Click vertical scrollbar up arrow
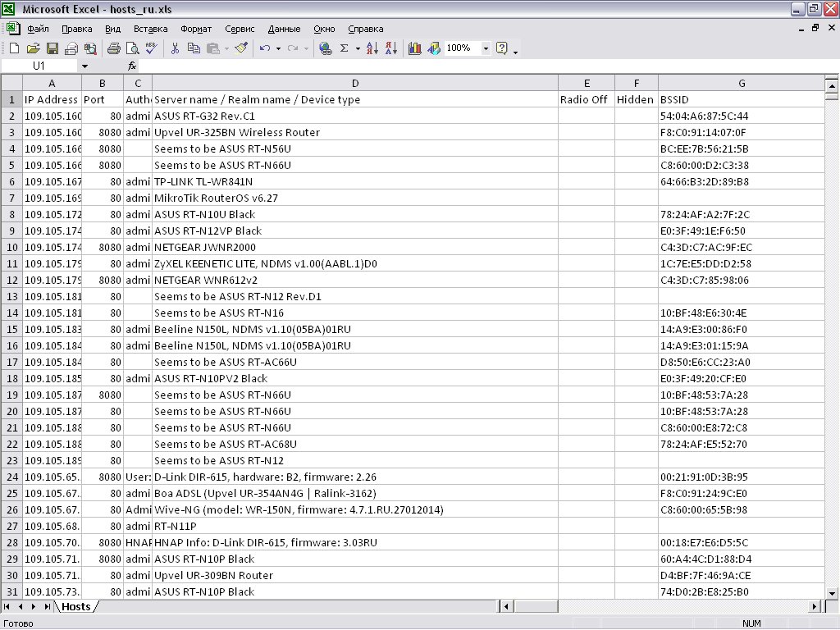 [832, 85]
